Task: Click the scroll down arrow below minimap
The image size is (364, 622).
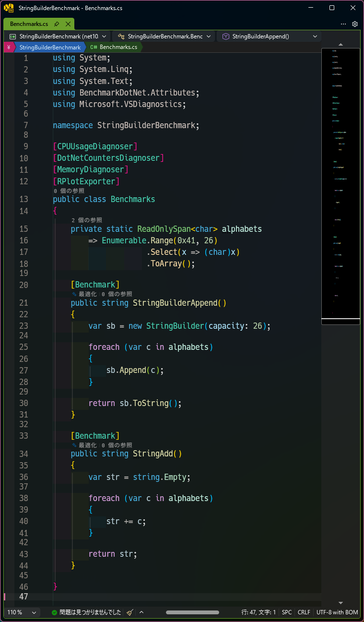Action: tap(341, 603)
